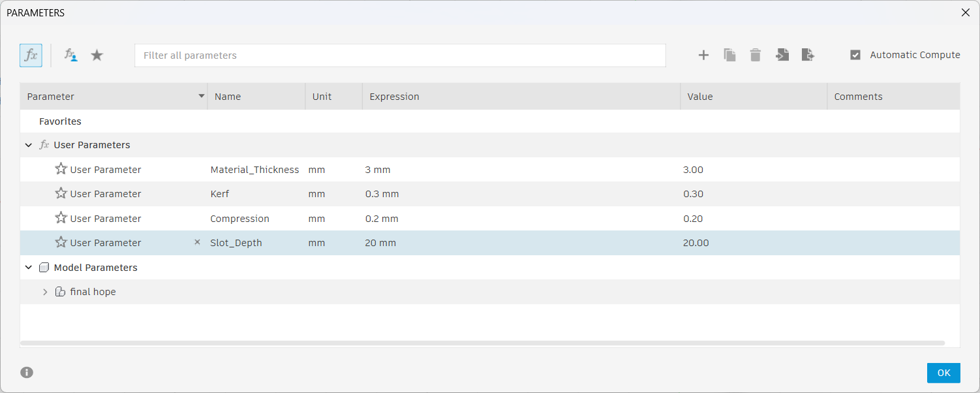Open the Parameter column sort dropdown

[201, 97]
